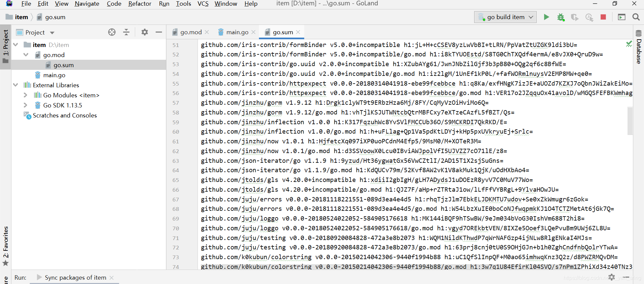Open the Refactor menu
644x284 pixels.
coord(140,4)
